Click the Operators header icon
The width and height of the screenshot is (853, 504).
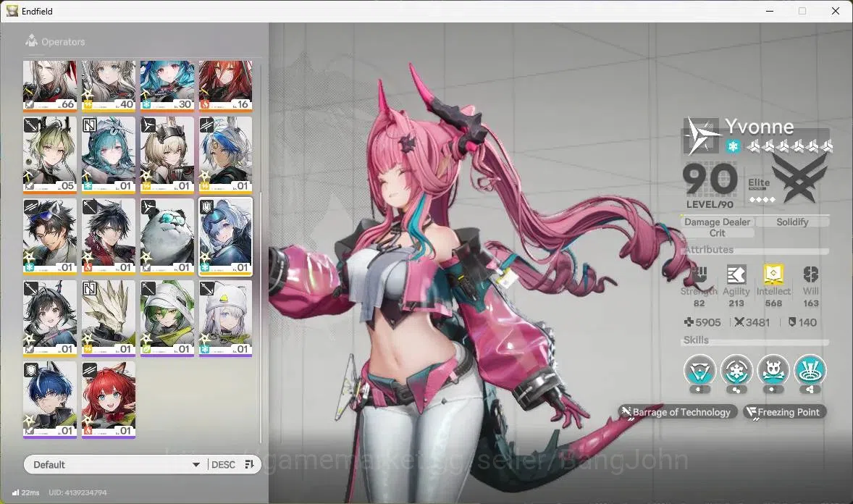point(32,41)
